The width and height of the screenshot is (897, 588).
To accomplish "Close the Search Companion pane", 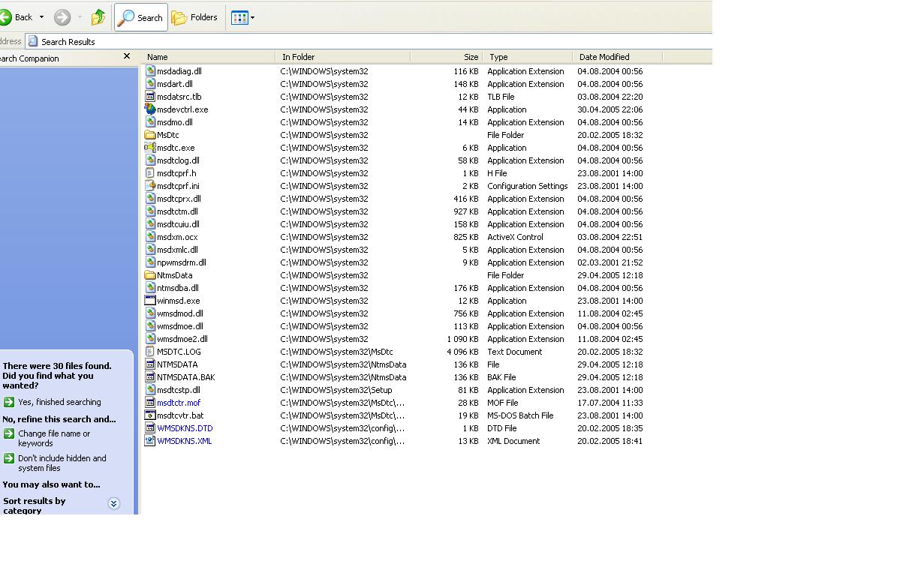I will click(126, 56).
